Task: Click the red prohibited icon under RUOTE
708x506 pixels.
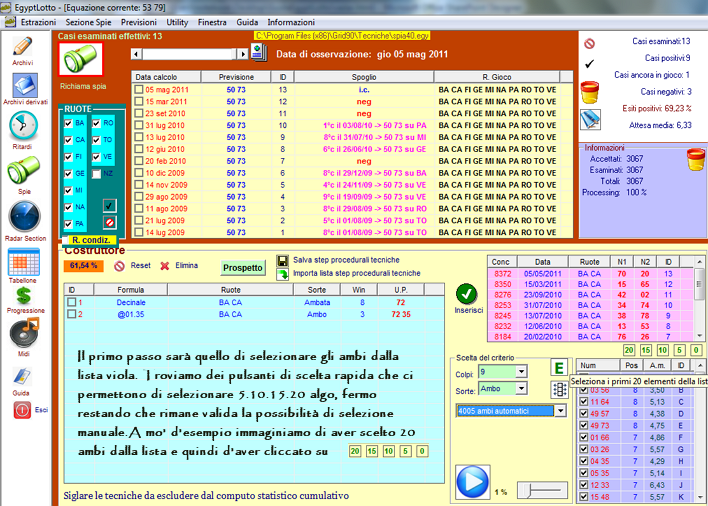Action: click(109, 223)
